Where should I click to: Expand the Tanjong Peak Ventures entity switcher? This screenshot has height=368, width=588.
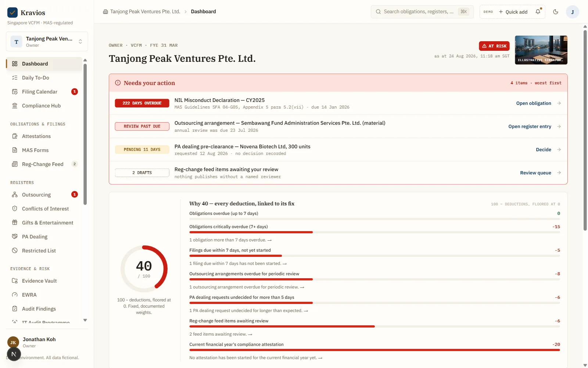point(47,42)
